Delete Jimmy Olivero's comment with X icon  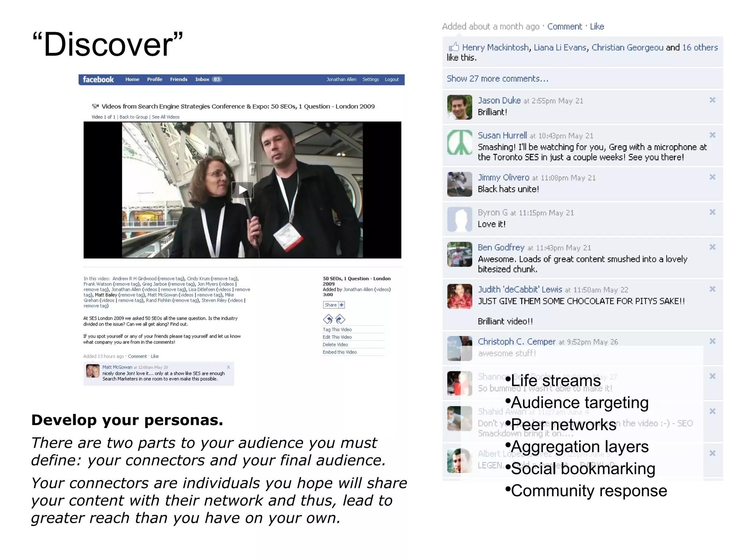pos(712,177)
